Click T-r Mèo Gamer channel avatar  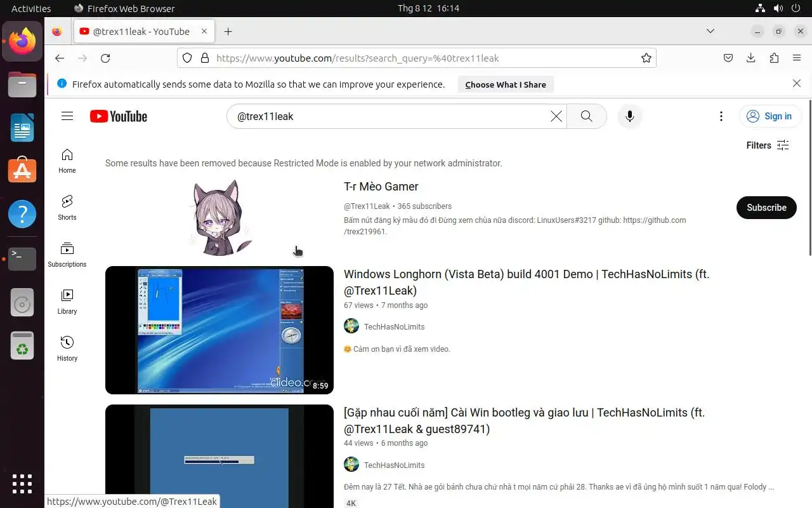[x=219, y=218]
